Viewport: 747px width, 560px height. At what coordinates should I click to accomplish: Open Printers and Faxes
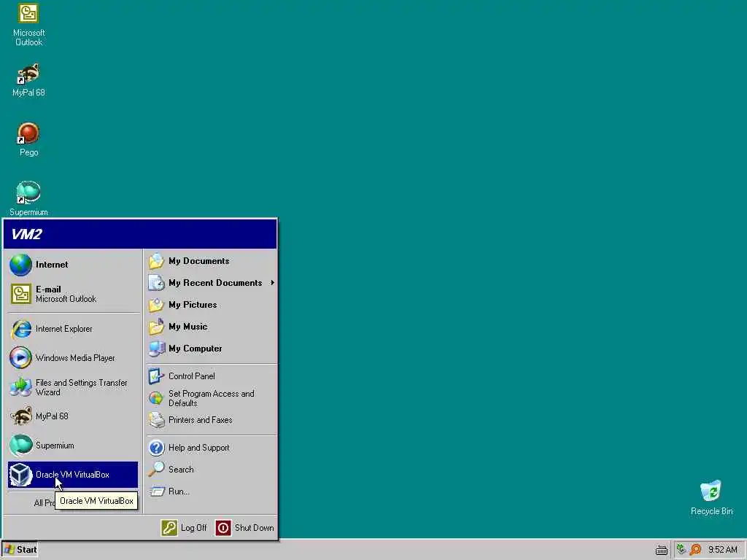coord(212,420)
